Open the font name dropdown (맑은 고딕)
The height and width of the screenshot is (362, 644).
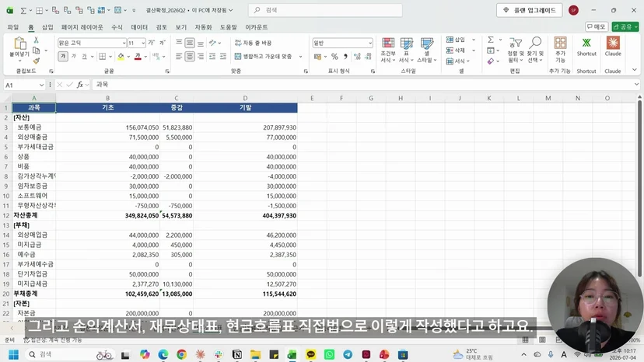(124, 43)
